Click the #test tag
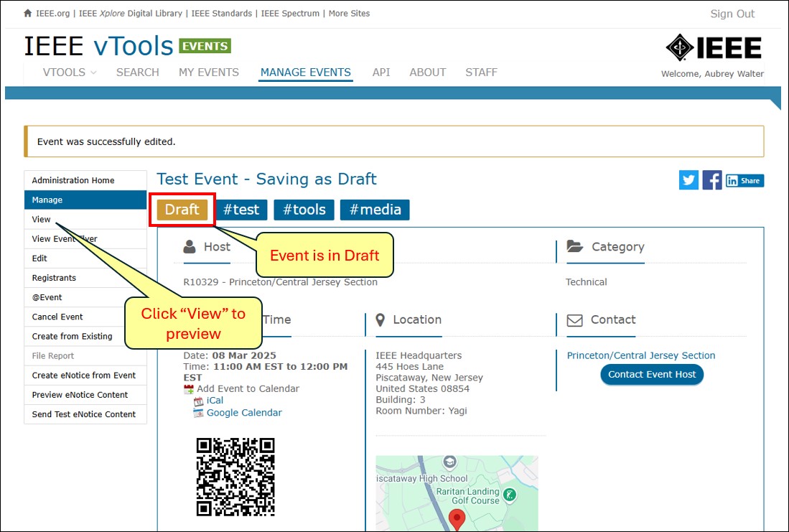This screenshot has width=789, height=532. (241, 210)
